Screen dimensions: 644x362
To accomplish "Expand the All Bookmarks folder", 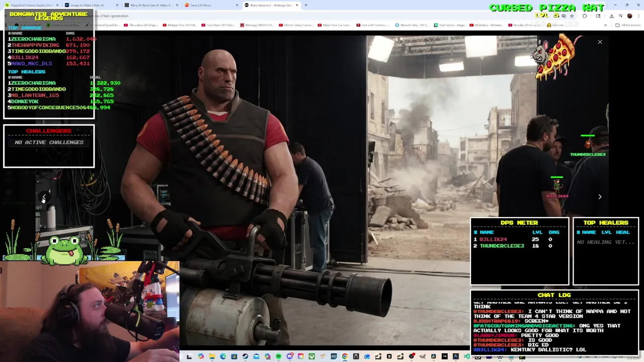I will 628,25.
